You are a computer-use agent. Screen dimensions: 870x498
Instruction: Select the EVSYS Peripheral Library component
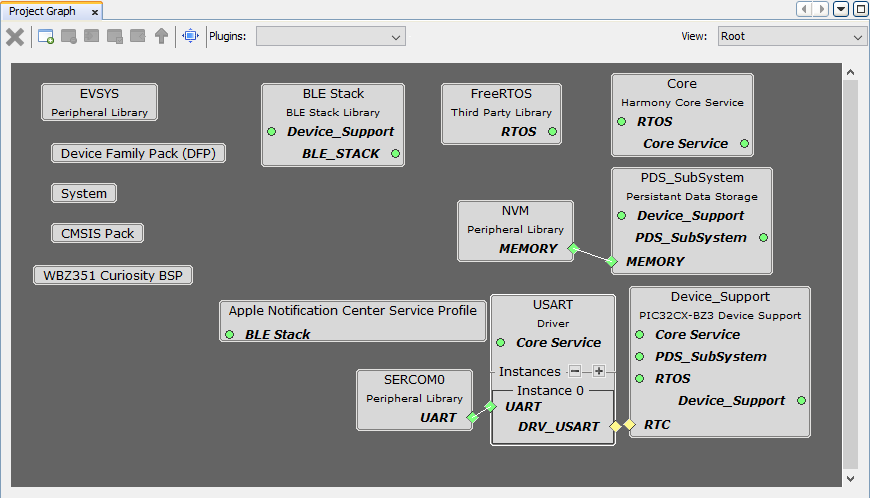tap(99, 102)
